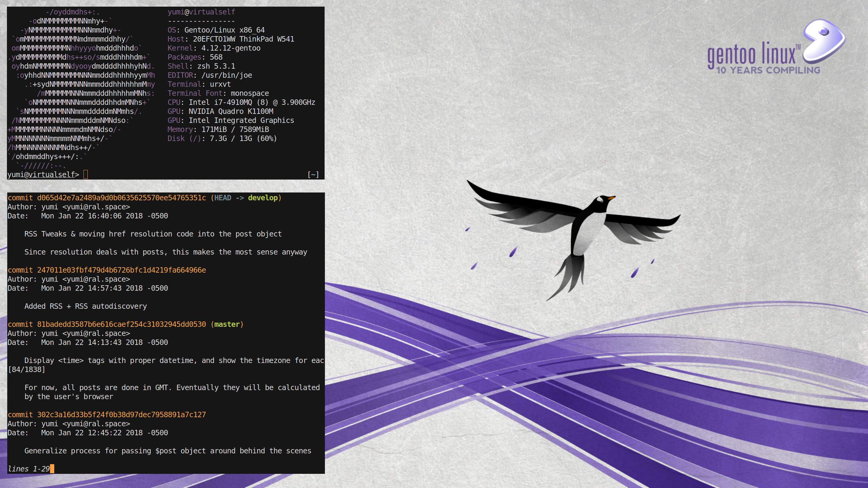The width and height of the screenshot is (868, 488).
Task: Click commit hash starting with 302c3a16
Action: pos(121,414)
